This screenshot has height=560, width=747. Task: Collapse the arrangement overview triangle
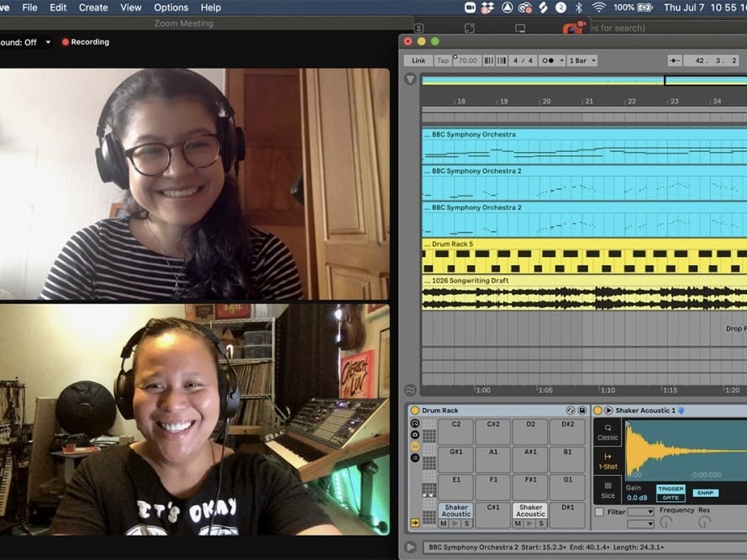(x=410, y=79)
